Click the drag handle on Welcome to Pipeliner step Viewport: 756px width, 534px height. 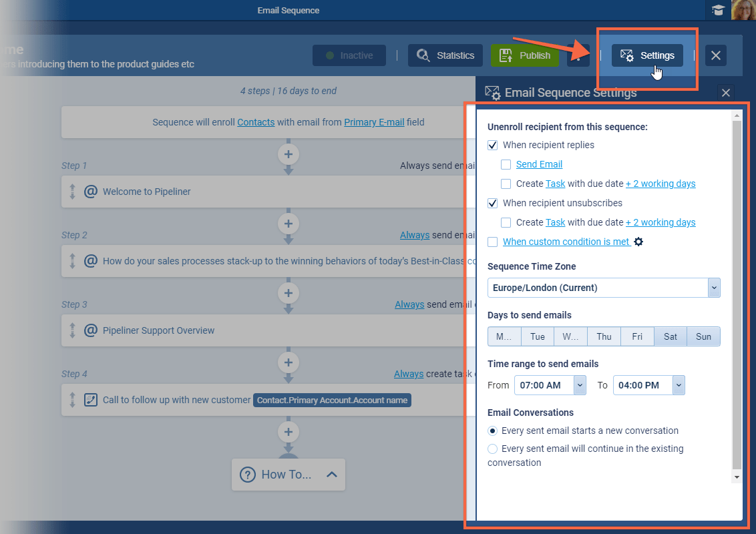coord(73,192)
